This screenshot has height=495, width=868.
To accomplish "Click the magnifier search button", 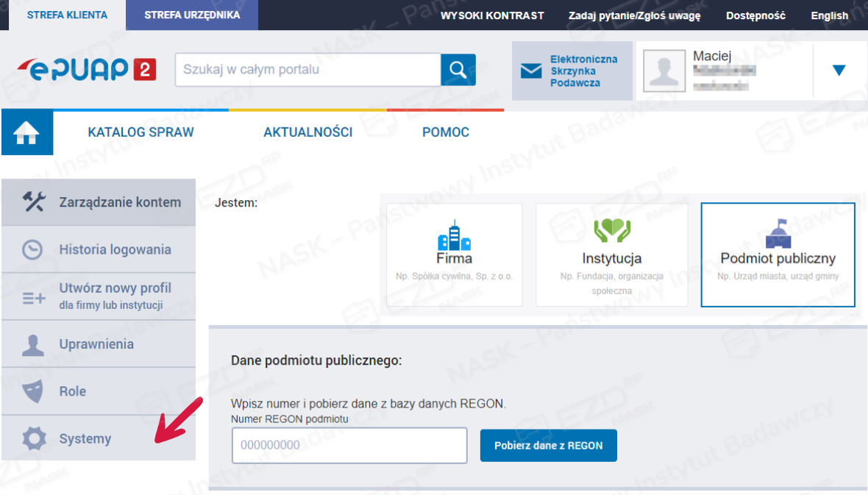I will [458, 70].
